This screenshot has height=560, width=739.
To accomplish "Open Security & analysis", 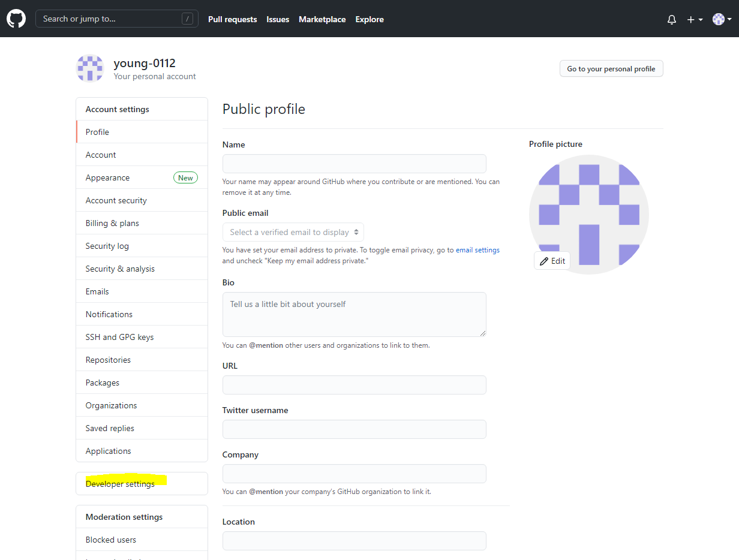I will click(x=142, y=269).
